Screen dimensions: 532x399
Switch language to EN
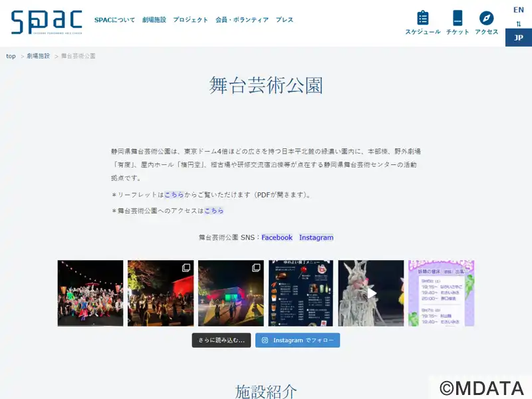(x=519, y=10)
